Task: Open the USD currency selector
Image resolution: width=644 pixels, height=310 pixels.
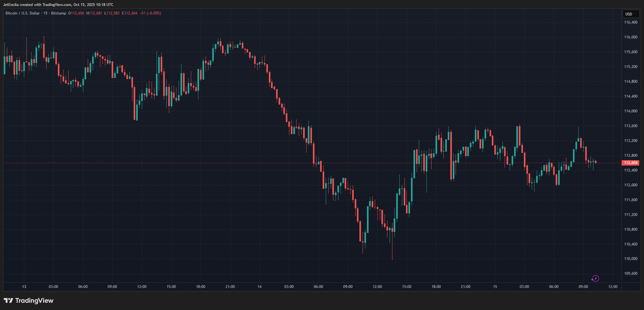Action: click(x=631, y=14)
